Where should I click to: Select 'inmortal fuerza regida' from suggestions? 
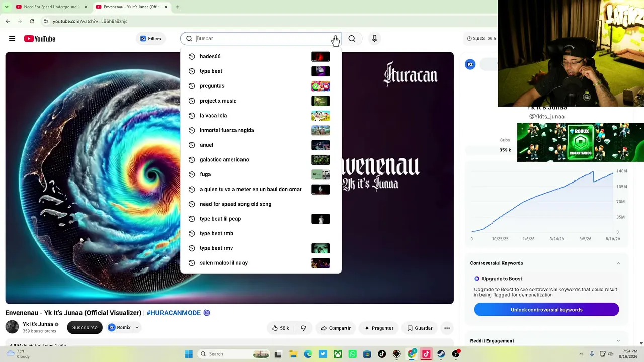[x=261, y=130]
